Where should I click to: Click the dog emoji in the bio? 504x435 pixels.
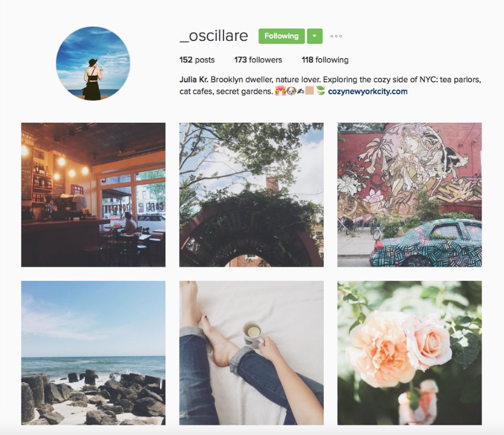pyautogui.click(x=291, y=91)
